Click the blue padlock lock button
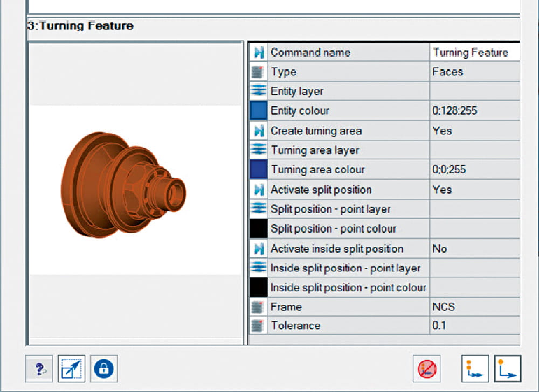 [104, 369]
